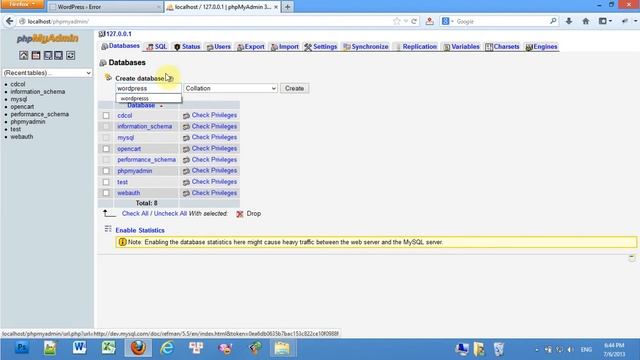This screenshot has width=640, height=360.
Task: Select the wordpress autocomplete suggestion
Action: point(149,98)
